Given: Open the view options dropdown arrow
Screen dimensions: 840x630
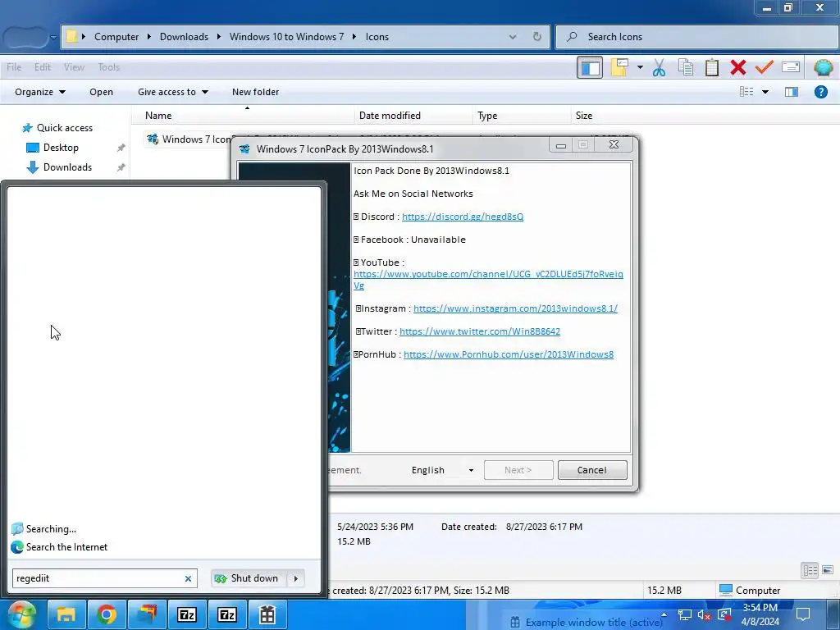Looking at the screenshot, I should [765, 92].
